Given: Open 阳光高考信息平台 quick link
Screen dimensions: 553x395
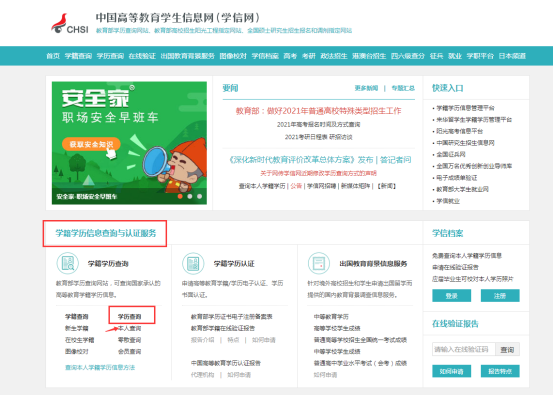Looking at the screenshot, I should (460, 131).
